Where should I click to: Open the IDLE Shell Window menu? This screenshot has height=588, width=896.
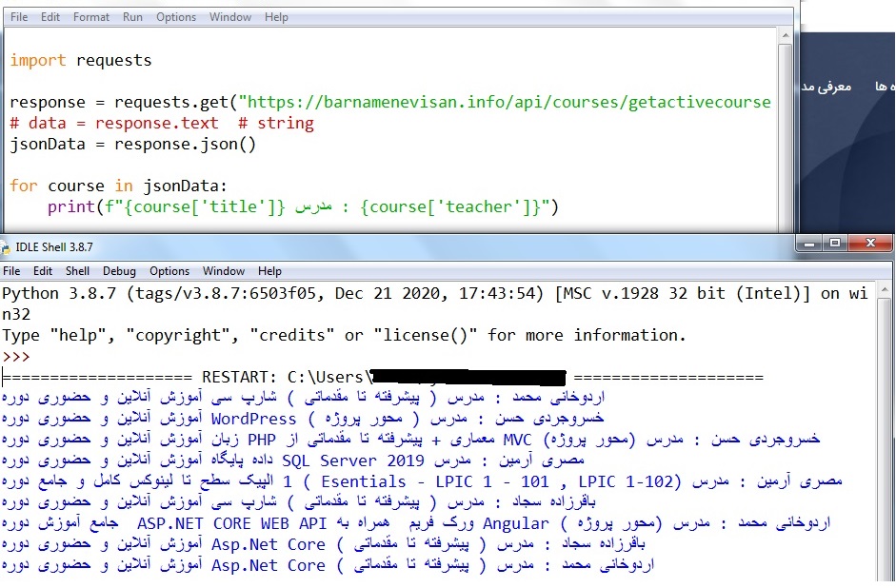point(224,271)
